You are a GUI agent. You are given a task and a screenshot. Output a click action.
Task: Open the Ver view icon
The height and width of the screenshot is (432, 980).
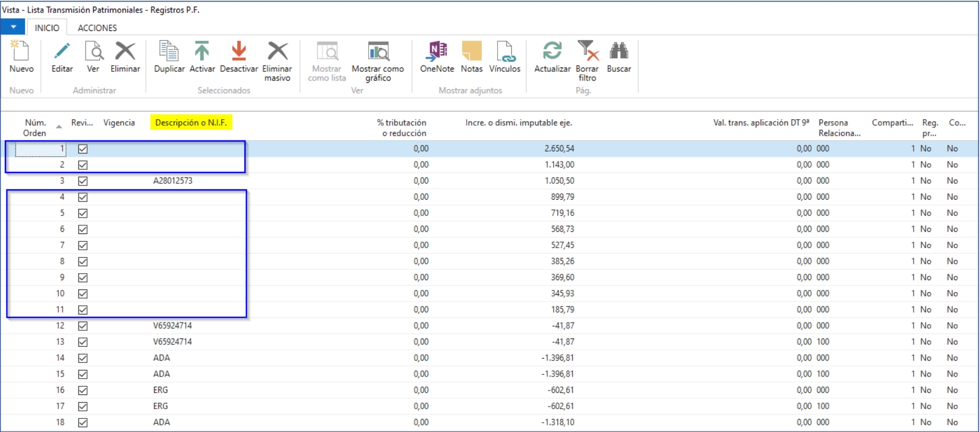(94, 51)
